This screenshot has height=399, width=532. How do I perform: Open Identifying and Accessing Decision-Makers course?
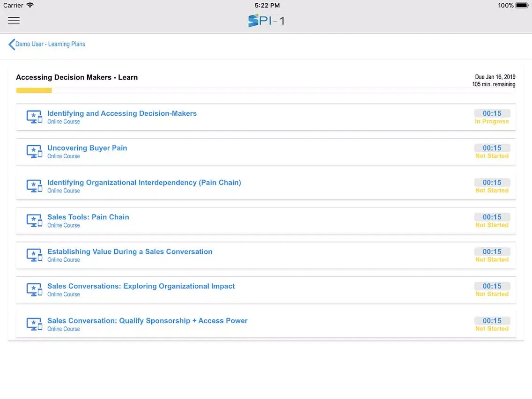pyautogui.click(x=122, y=113)
